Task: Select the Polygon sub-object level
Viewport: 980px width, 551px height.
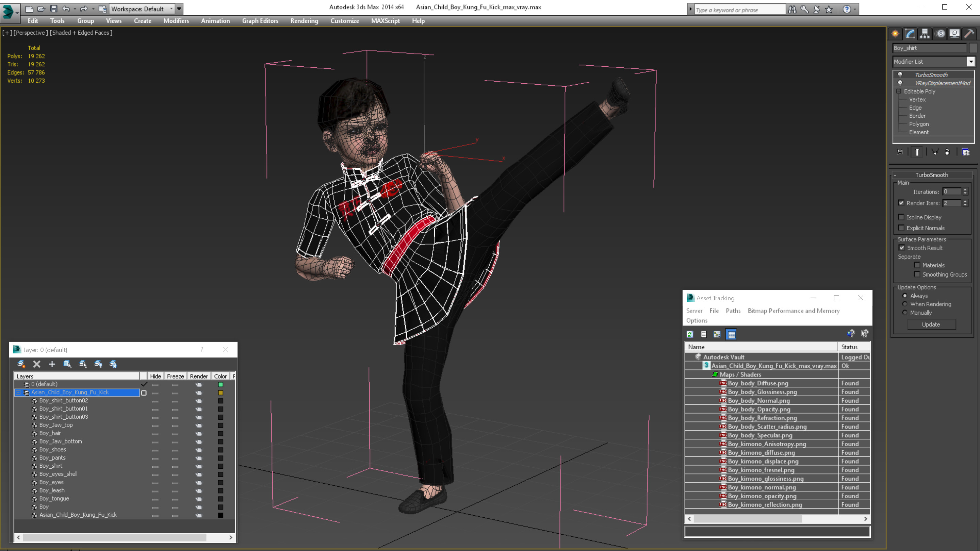Action: click(918, 124)
